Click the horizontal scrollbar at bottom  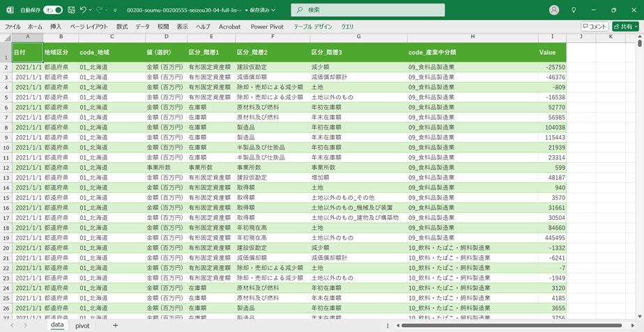[x=488, y=325]
